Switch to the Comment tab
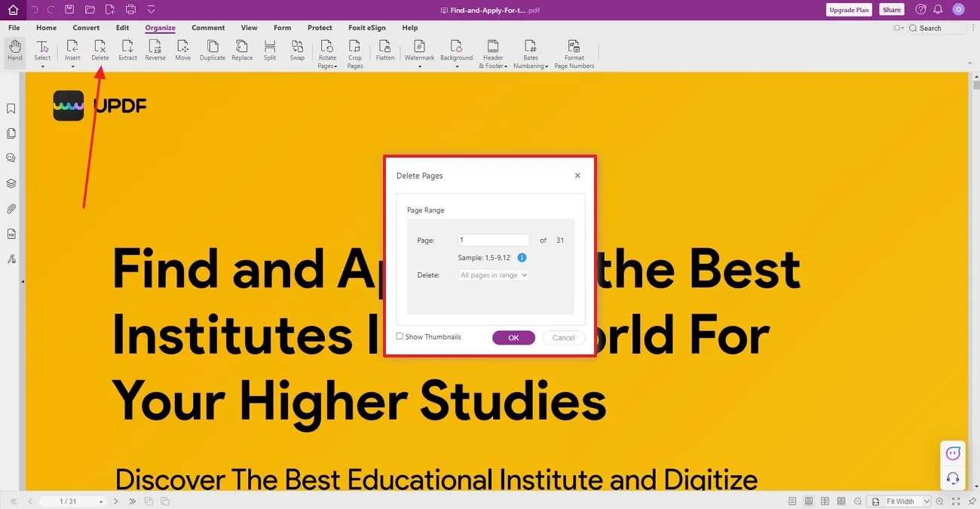 click(208, 28)
